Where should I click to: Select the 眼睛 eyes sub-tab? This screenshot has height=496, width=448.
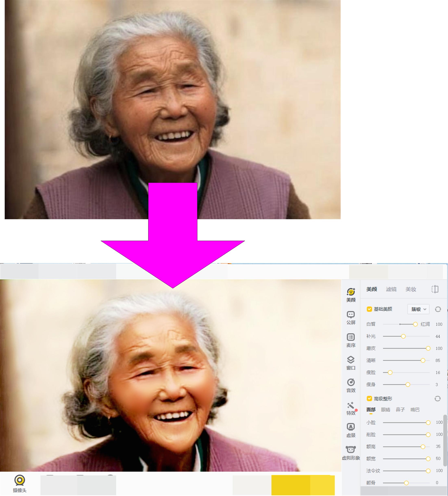pos(386,410)
